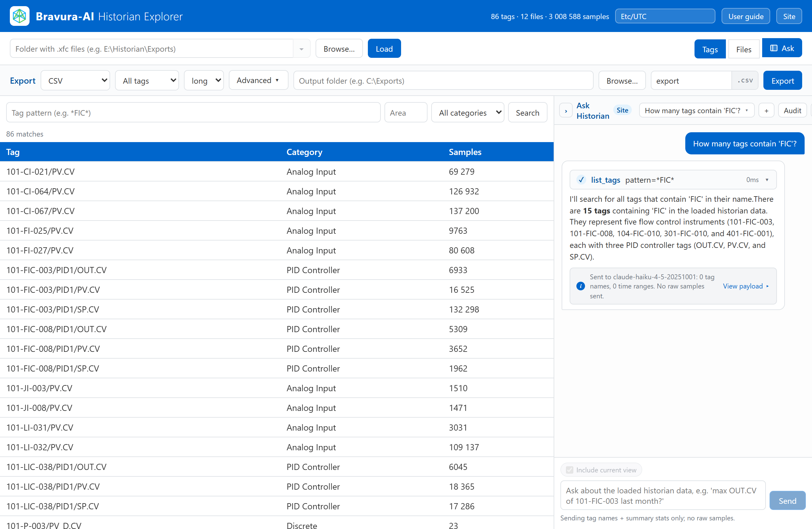Select tag 101-LIC-038/PID1/SP.CV
Image resolution: width=812 pixels, height=529 pixels.
[276, 506]
